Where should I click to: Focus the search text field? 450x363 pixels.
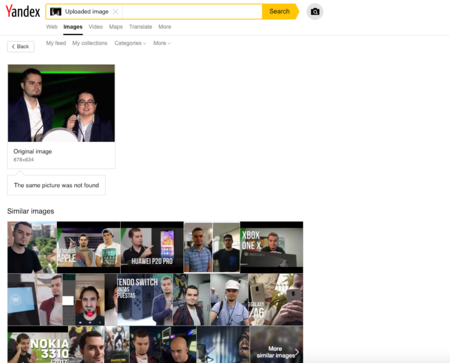click(192, 12)
